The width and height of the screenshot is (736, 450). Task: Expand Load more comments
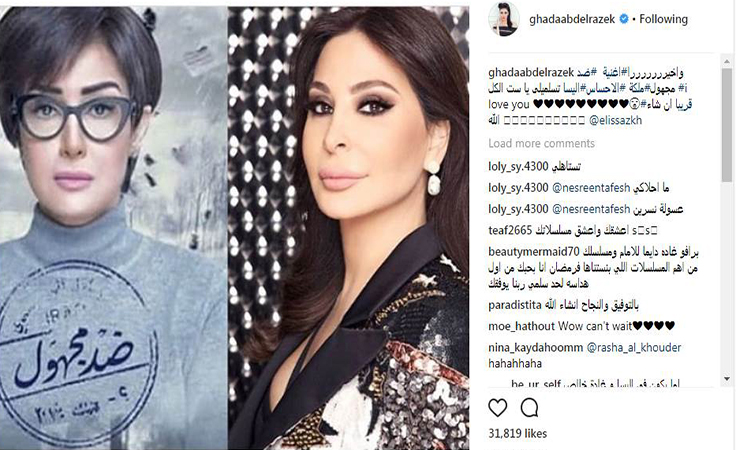(x=541, y=143)
